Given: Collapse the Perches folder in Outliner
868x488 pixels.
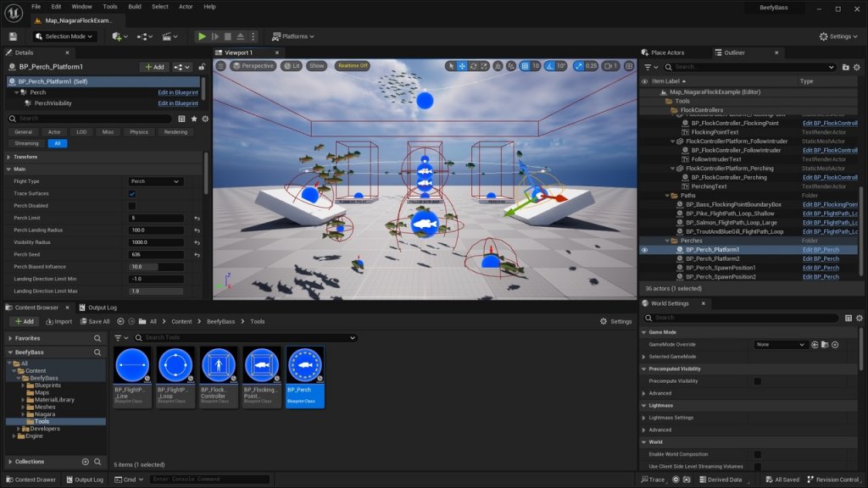Looking at the screenshot, I should coord(667,241).
